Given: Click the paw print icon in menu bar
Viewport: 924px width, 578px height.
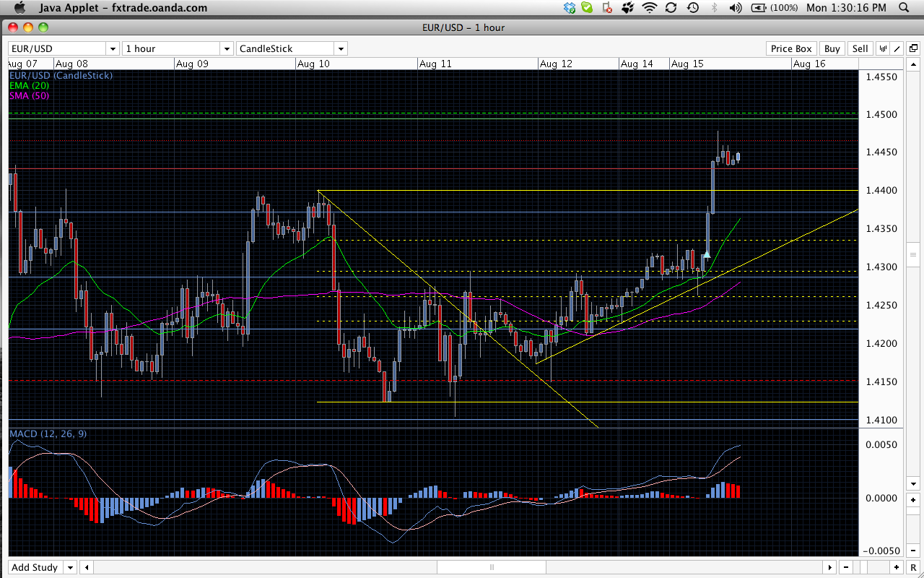Looking at the screenshot, I should (627, 8).
